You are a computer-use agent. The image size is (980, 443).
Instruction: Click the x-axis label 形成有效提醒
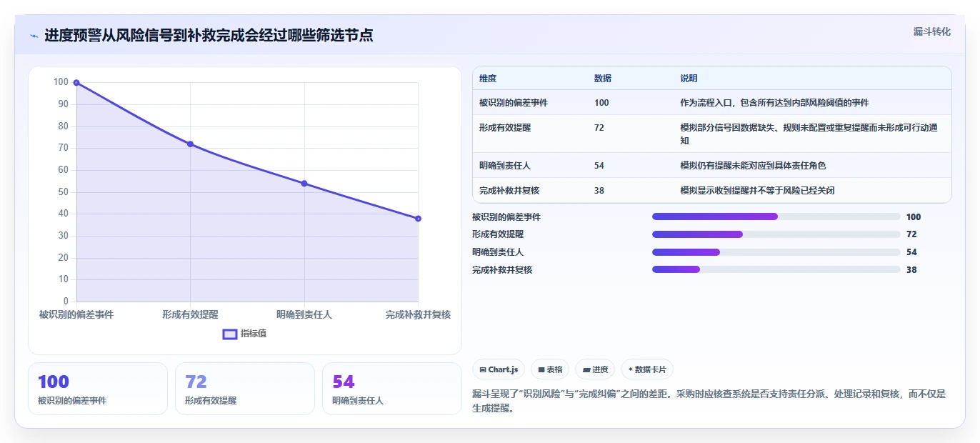(190, 314)
